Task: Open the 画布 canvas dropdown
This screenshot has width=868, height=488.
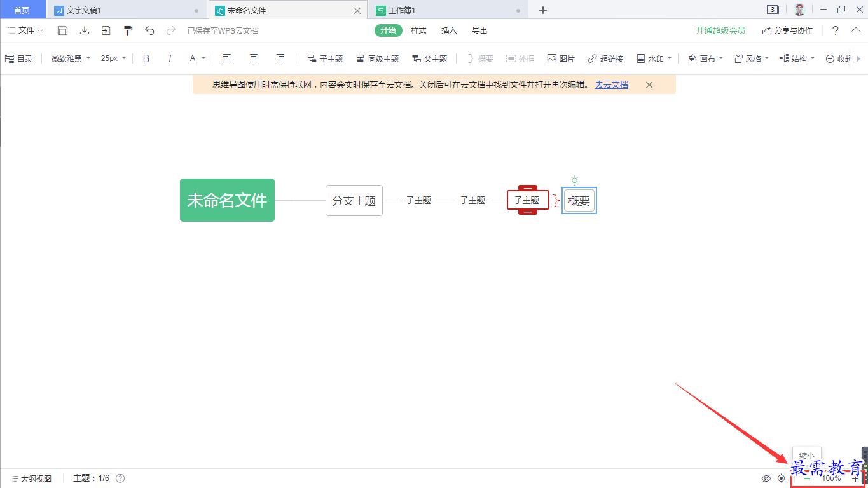Action: click(x=706, y=58)
